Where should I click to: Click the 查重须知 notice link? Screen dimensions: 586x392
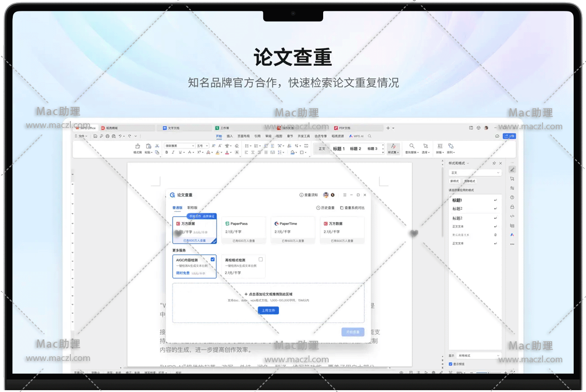[309, 195]
